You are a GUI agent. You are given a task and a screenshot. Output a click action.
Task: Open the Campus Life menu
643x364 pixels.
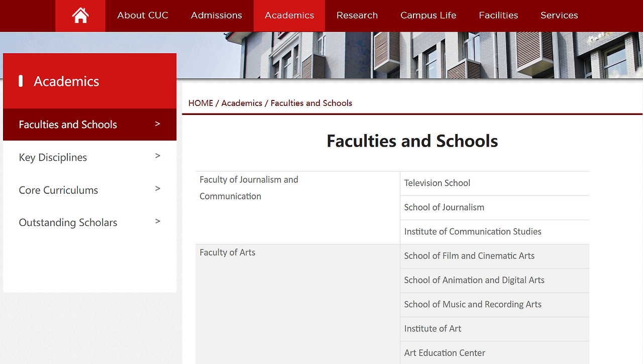(x=428, y=16)
